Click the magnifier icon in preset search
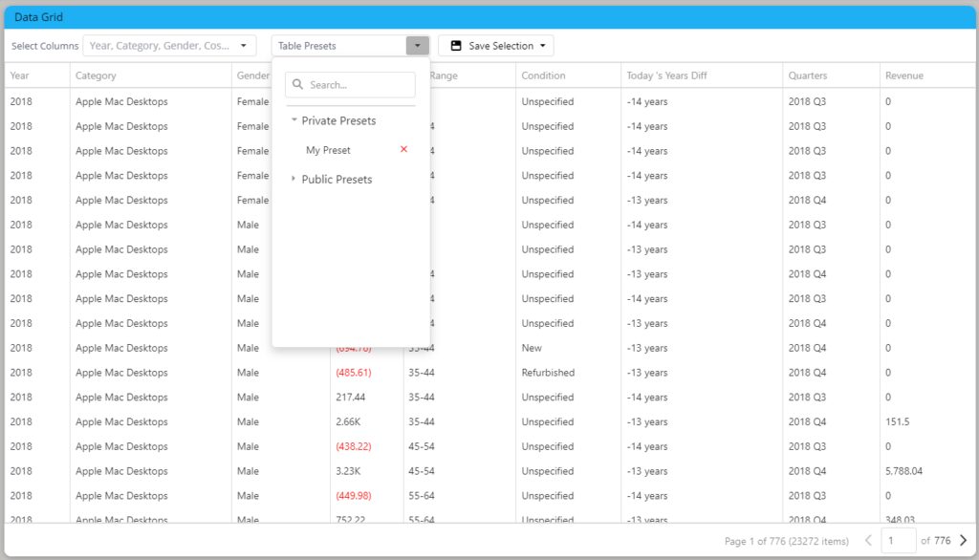This screenshot has width=979, height=560. click(x=296, y=85)
